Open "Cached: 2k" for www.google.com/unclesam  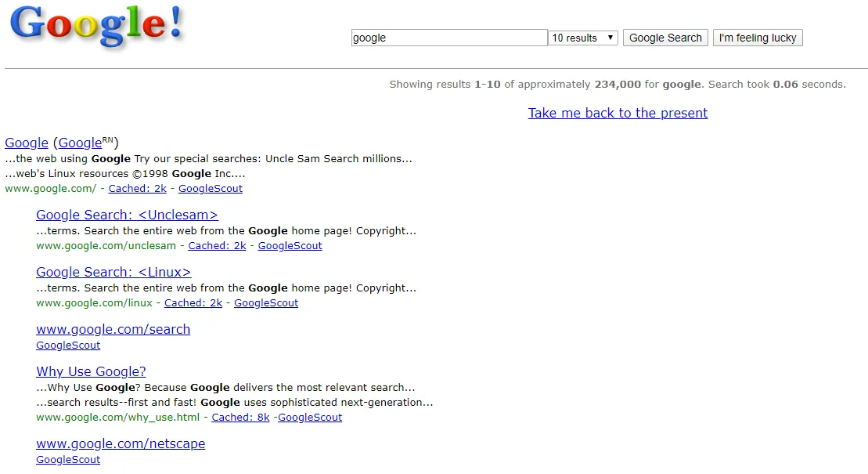pyautogui.click(x=217, y=245)
